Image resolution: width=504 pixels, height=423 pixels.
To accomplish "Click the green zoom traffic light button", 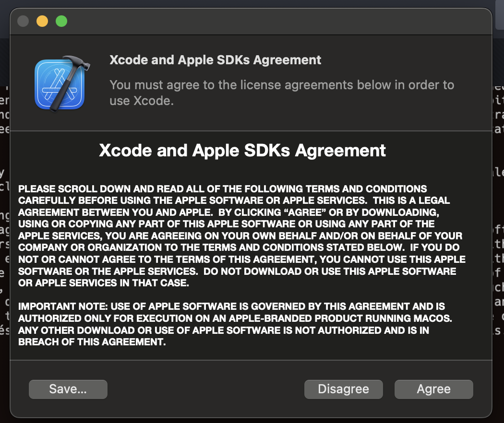I will [x=61, y=20].
